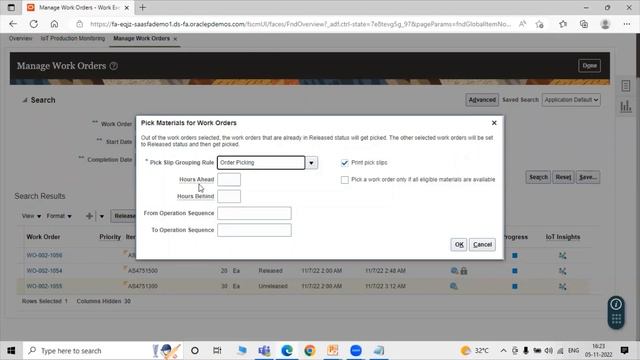Screen dimensions: 640x360
Task: Click the create plus icon
Action: [x=89, y=216]
